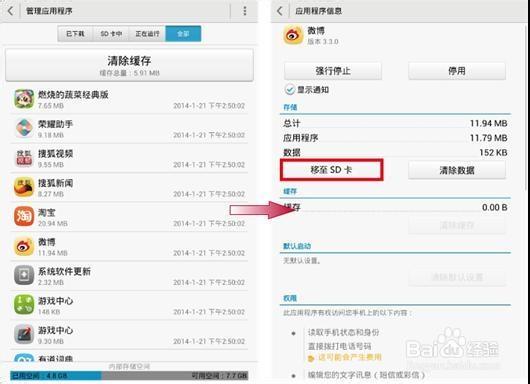Open 淘宝 app icon in list
This screenshot has width=530, height=384.
coord(24,217)
